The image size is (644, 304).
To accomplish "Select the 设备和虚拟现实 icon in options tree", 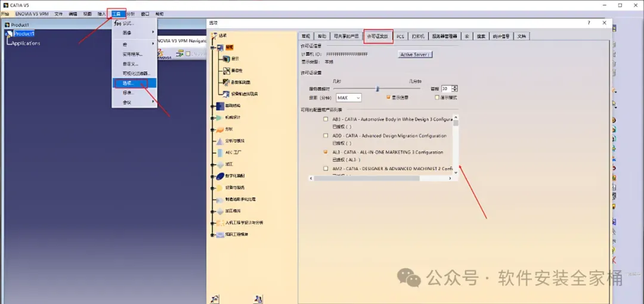I will click(x=227, y=94).
